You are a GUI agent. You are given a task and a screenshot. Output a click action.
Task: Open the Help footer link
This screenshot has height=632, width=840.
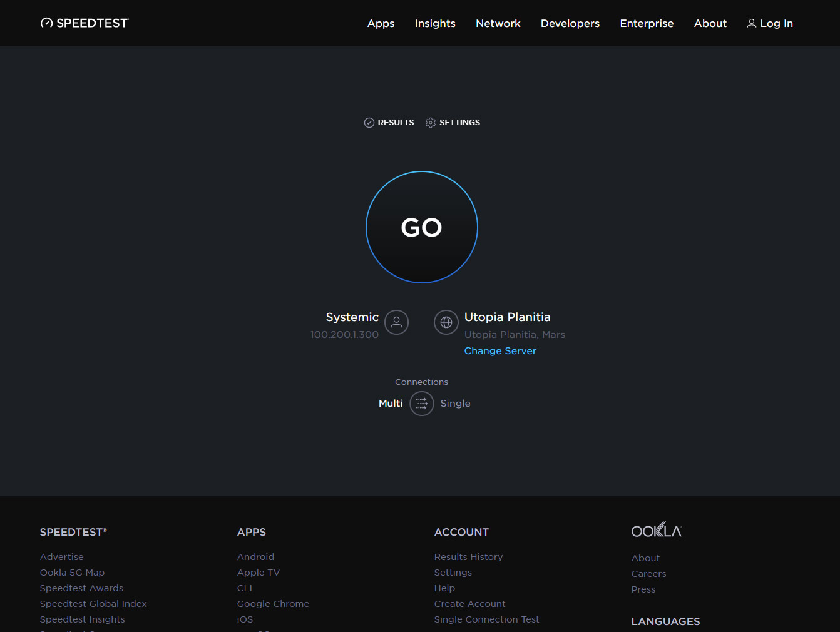[x=444, y=588]
